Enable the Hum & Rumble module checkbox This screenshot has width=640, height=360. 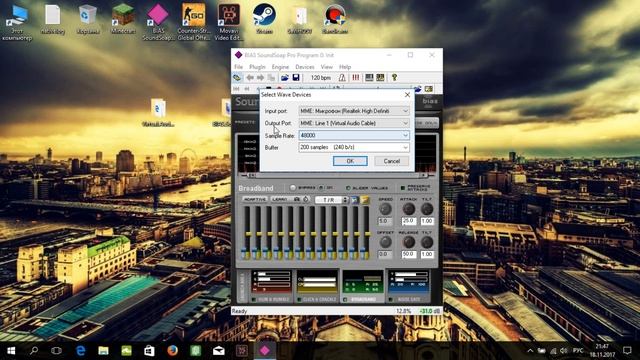point(254,300)
